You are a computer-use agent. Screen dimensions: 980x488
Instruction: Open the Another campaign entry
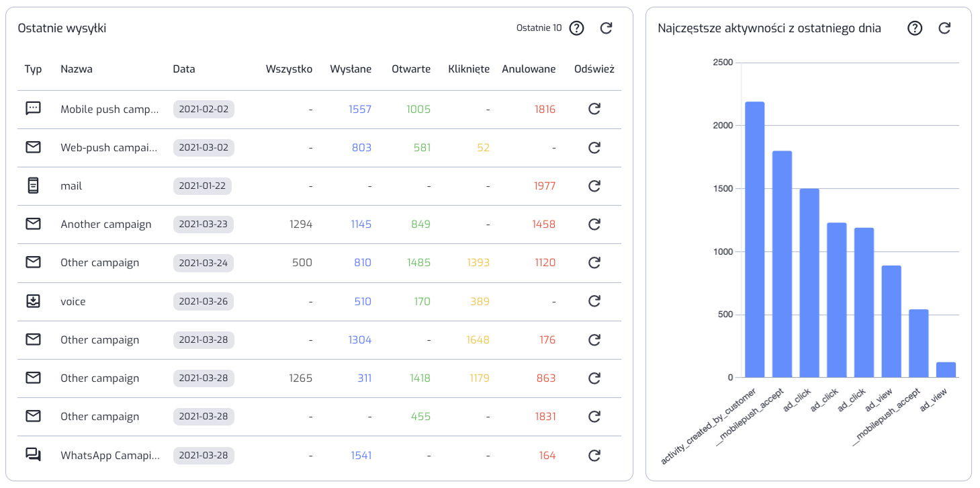coord(106,225)
